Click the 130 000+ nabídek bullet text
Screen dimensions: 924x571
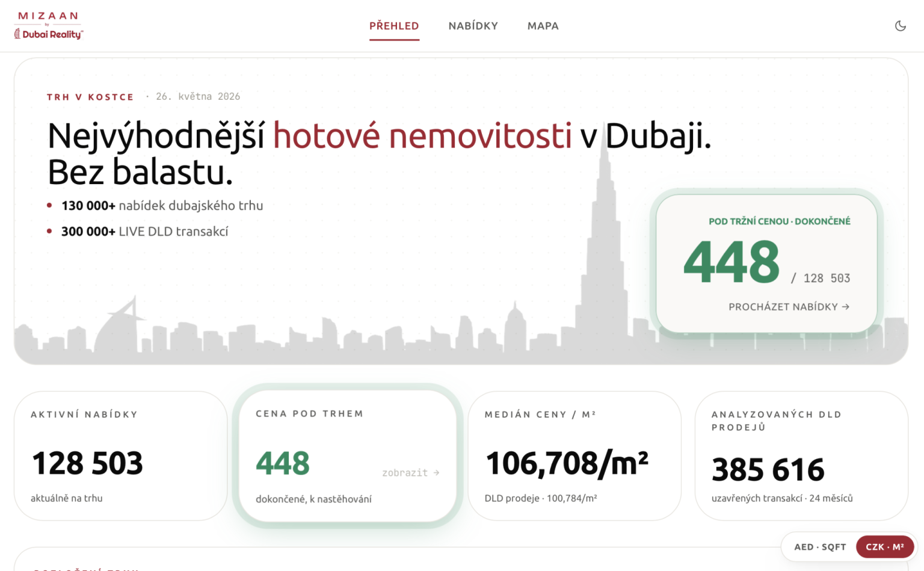click(x=162, y=206)
